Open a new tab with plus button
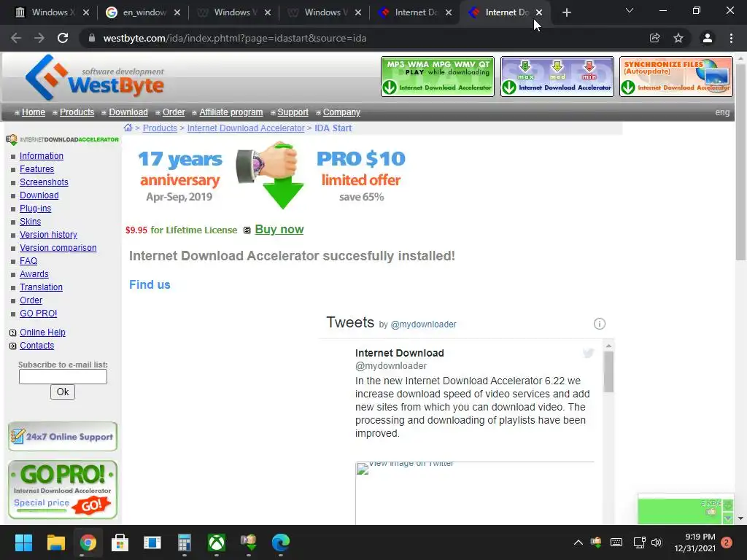Image resolution: width=747 pixels, height=560 pixels. point(566,13)
